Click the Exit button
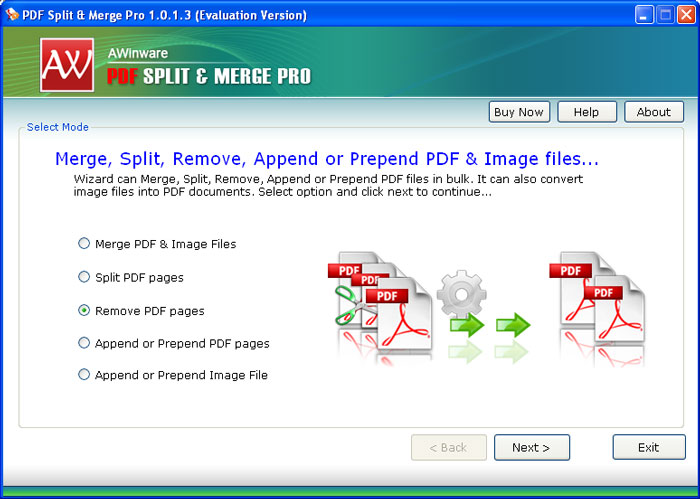The width and height of the screenshot is (700, 499). click(649, 447)
